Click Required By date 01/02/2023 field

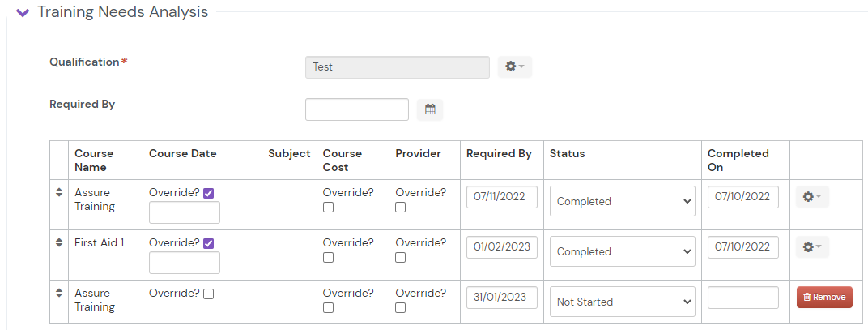tap(502, 247)
